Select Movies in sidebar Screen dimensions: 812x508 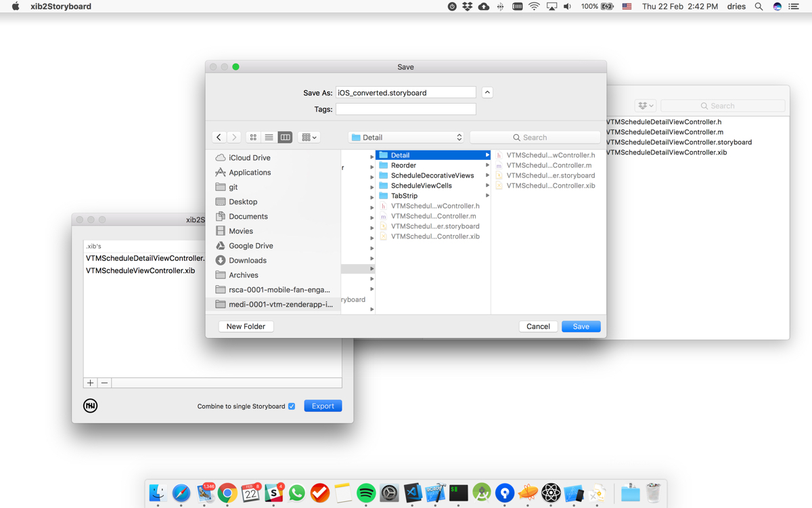click(x=240, y=231)
